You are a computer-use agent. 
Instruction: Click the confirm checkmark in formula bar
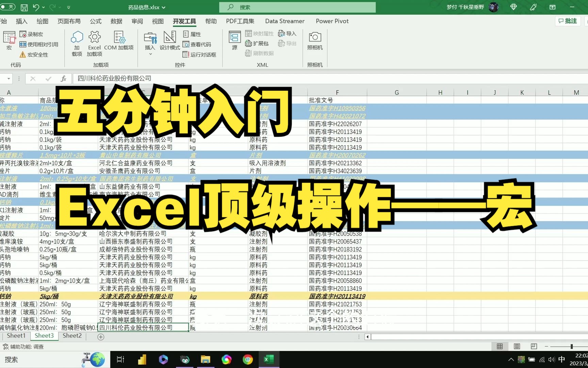coord(48,79)
